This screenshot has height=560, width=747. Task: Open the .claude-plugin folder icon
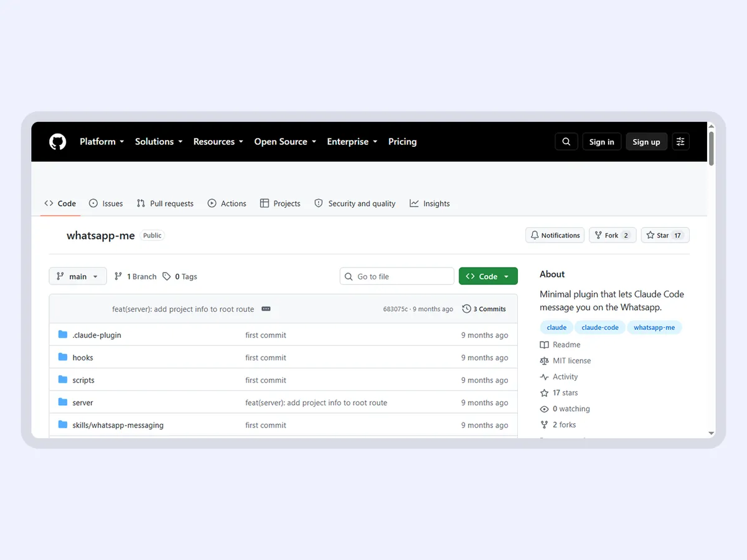[63, 335]
